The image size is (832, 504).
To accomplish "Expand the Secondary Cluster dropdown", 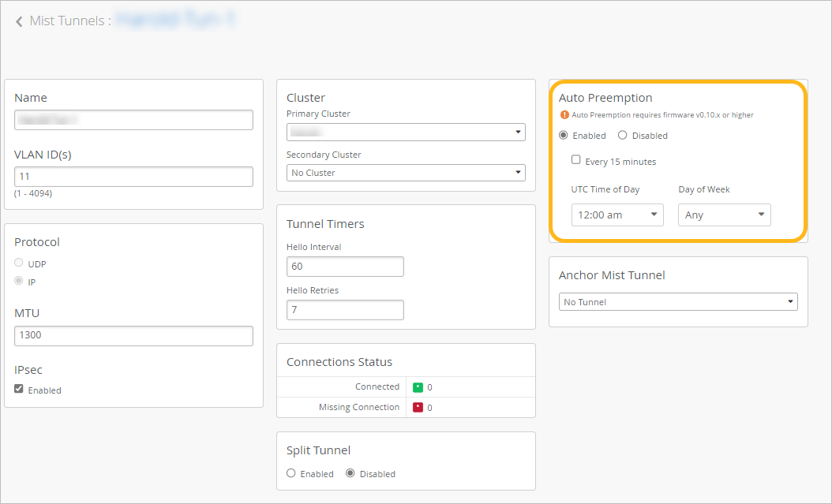I will [406, 173].
